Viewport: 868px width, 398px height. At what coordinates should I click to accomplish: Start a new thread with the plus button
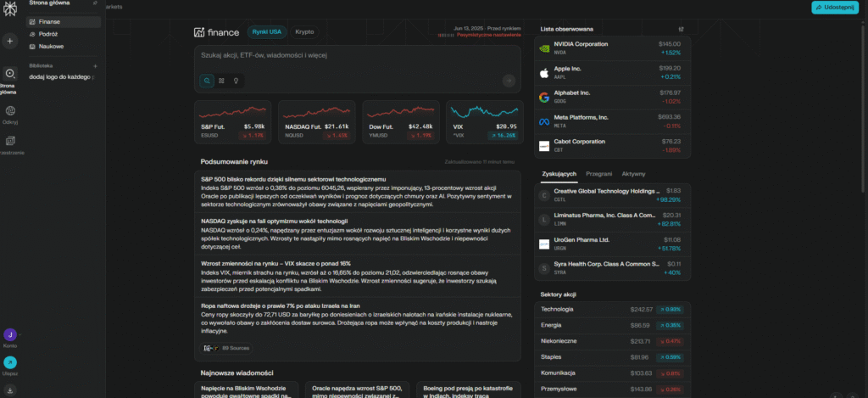click(10, 41)
